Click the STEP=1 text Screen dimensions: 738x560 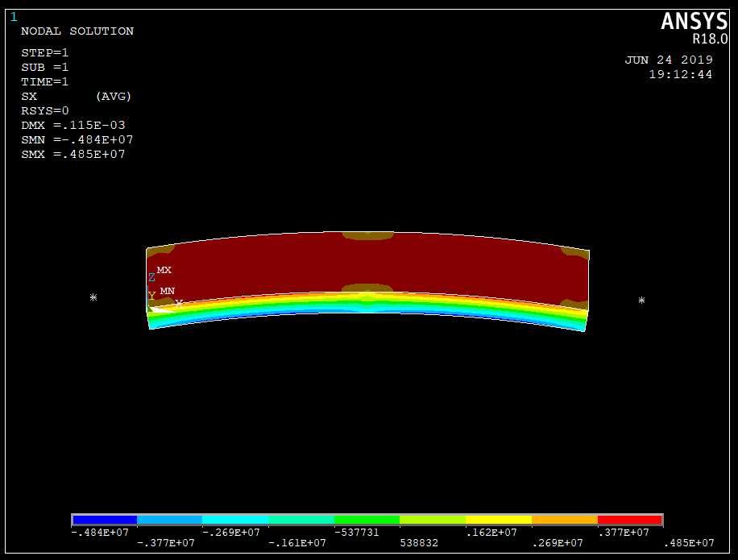click(x=44, y=52)
